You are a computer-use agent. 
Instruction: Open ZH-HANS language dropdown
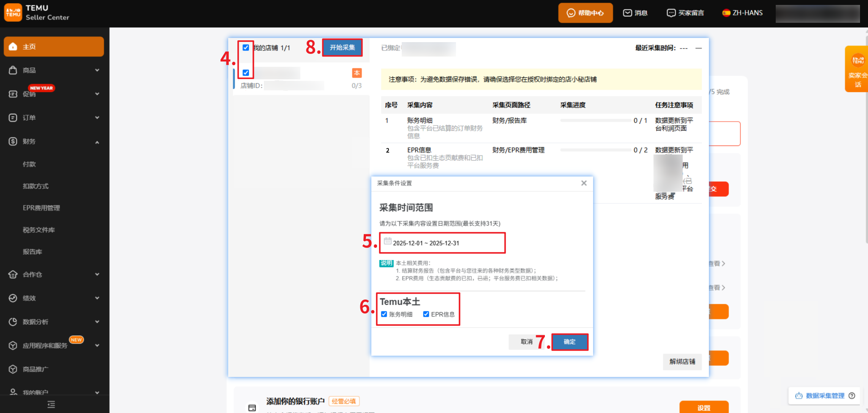742,13
